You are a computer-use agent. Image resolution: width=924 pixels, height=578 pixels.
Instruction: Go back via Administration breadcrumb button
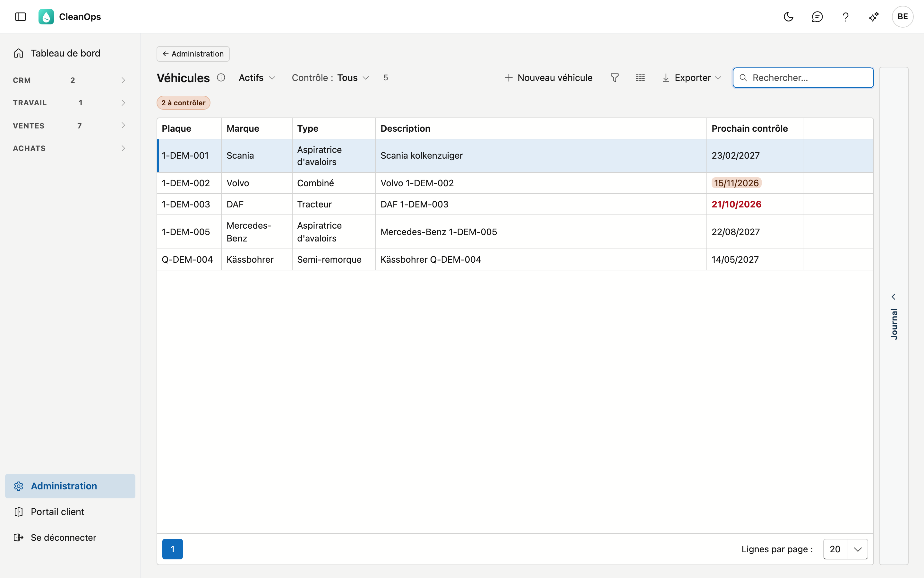[x=193, y=54]
